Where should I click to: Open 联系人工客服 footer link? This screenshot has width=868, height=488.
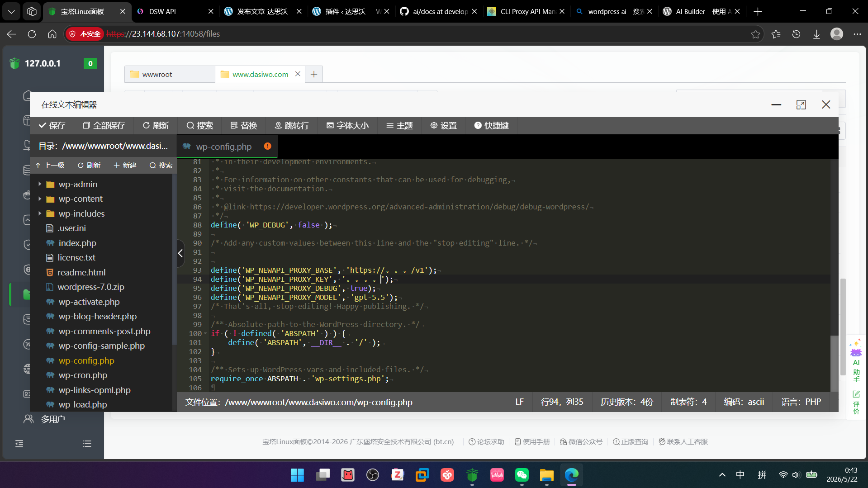point(683,442)
